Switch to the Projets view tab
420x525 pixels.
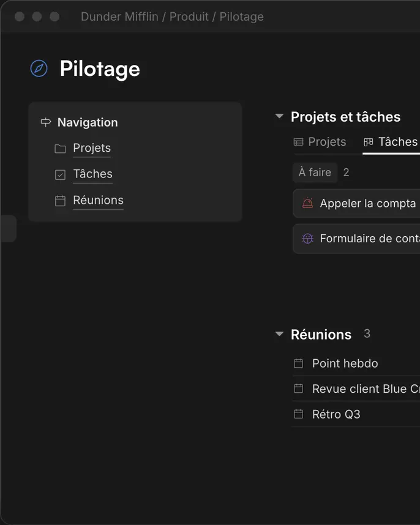pos(320,142)
